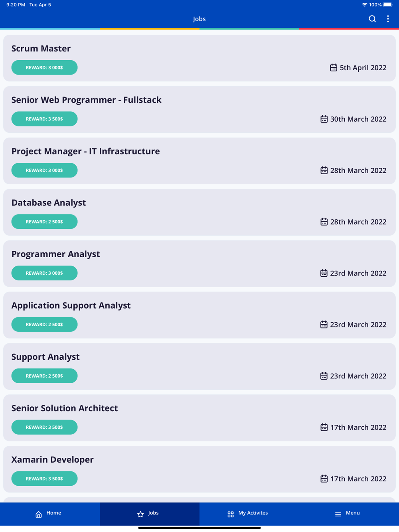Open the three-dot overflow menu

[388, 19]
